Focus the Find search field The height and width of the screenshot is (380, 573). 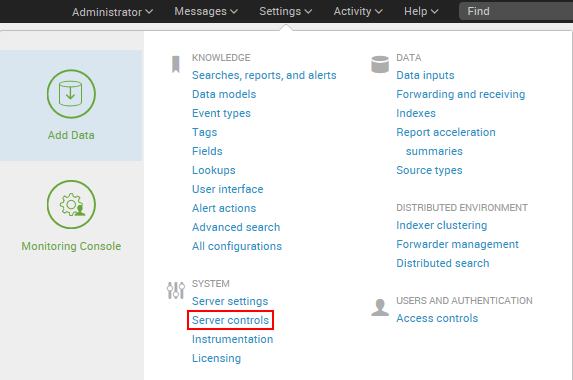point(516,11)
